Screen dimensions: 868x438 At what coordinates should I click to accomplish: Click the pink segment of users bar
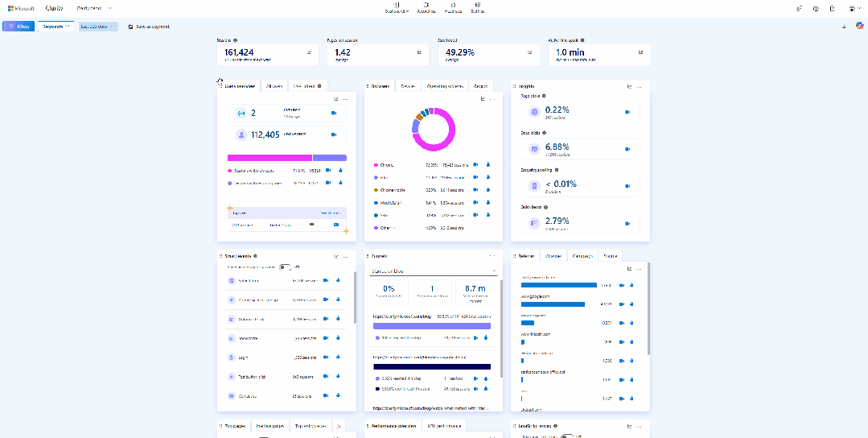tap(269, 158)
